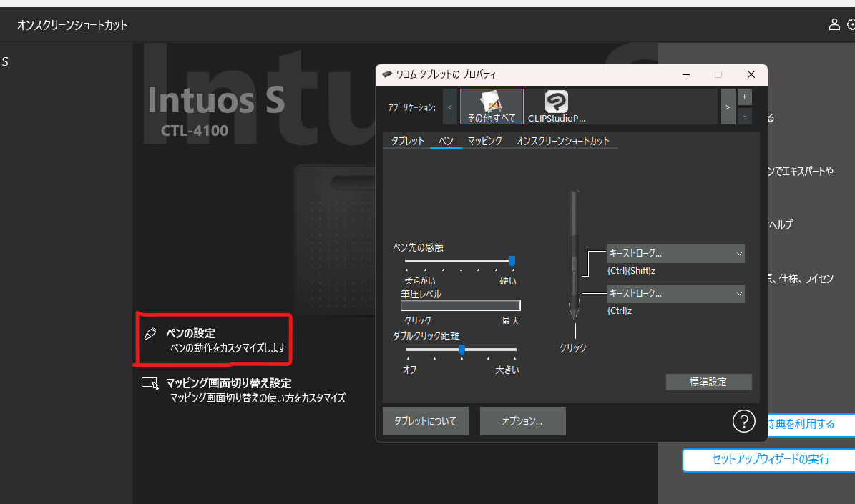
Task: Click the ダブルクリック距離 slider handle
Action: click(462, 350)
